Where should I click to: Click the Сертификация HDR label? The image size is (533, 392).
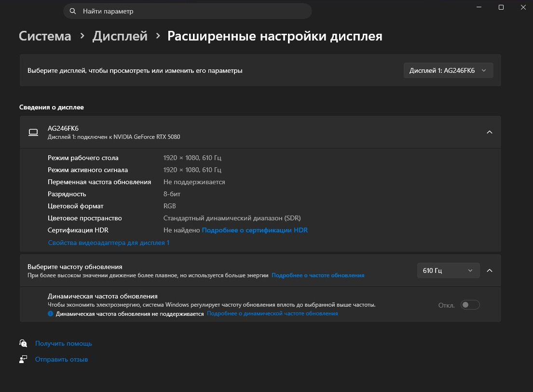point(78,230)
